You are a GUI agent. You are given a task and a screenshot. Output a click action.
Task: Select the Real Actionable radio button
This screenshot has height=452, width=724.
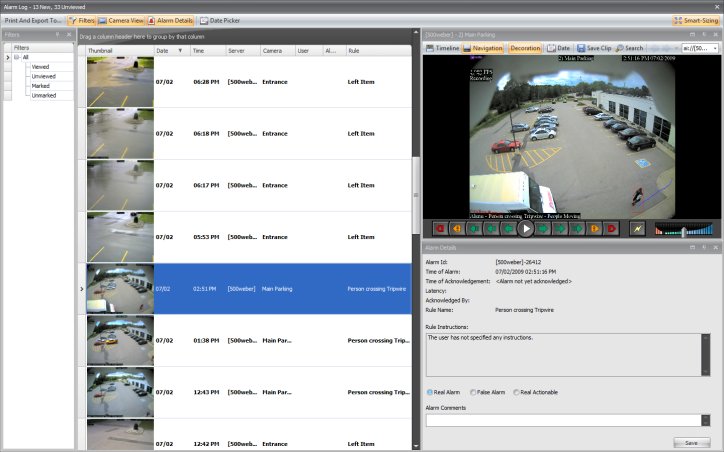(x=516, y=392)
